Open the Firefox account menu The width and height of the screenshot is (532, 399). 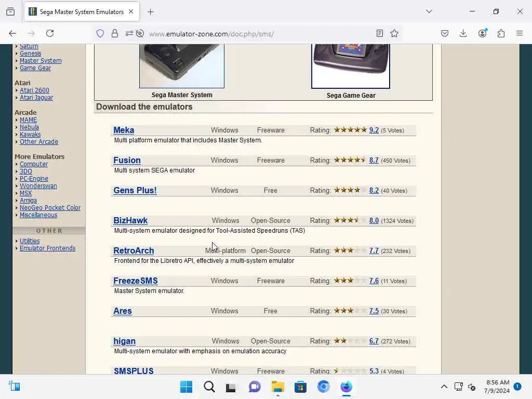(x=483, y=33)
